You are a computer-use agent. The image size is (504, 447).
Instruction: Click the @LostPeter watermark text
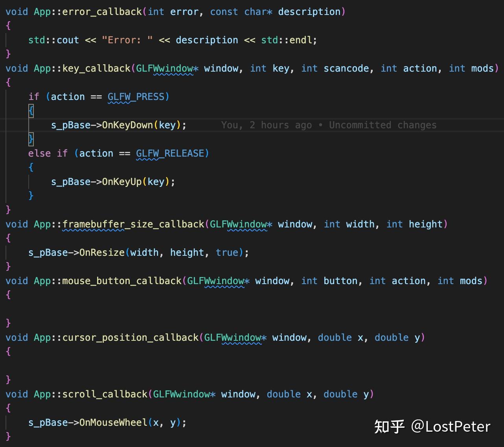(x=450, y=427)
